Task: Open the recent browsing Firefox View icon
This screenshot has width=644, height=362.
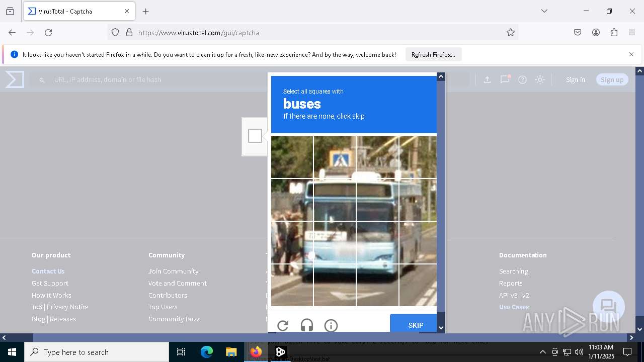Action: [10, 11]
